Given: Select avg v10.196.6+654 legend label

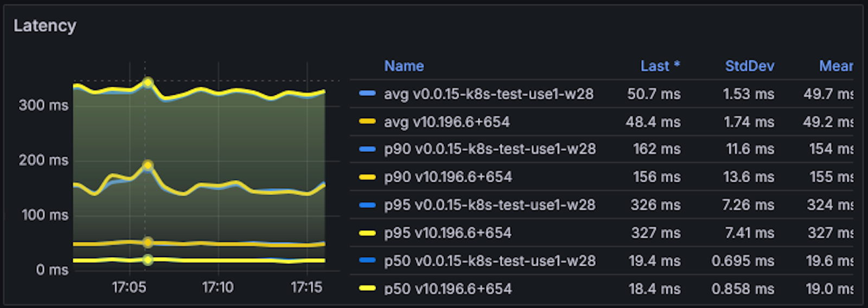Looking at the screenshot, I should [446, 121].
